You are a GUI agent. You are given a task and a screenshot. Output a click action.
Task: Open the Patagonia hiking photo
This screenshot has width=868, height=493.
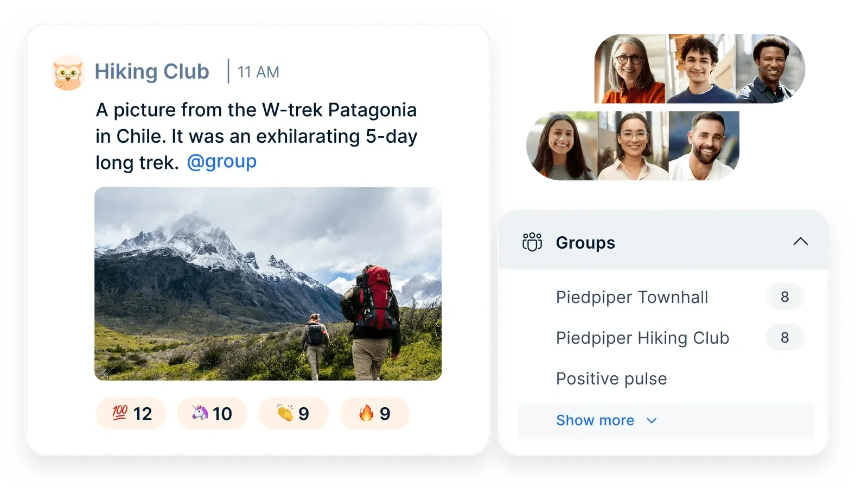click(268, 283)
